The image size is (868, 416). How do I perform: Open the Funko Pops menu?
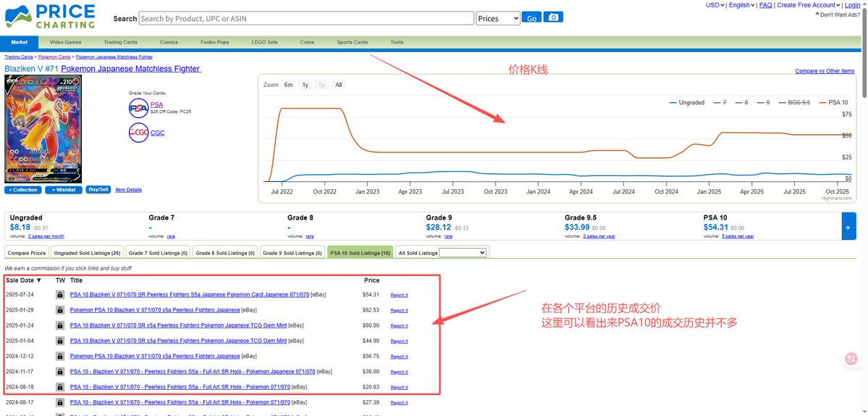tap(215, 42)
